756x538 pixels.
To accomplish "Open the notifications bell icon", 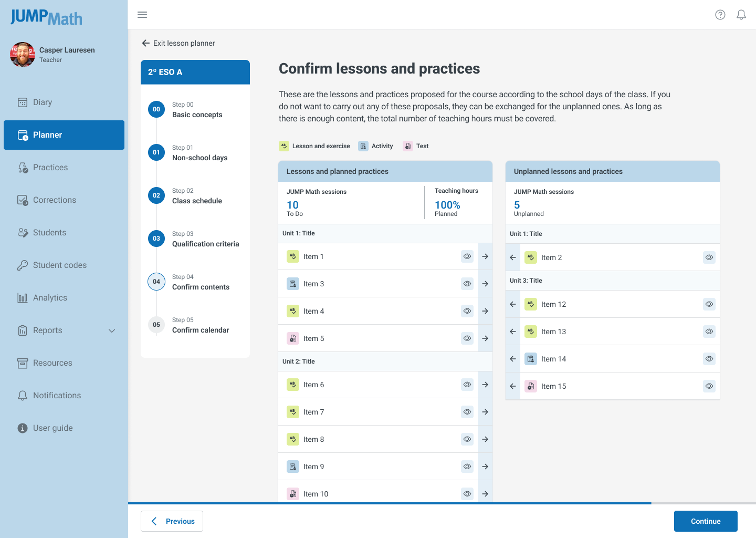I will (x=741, y=15).
